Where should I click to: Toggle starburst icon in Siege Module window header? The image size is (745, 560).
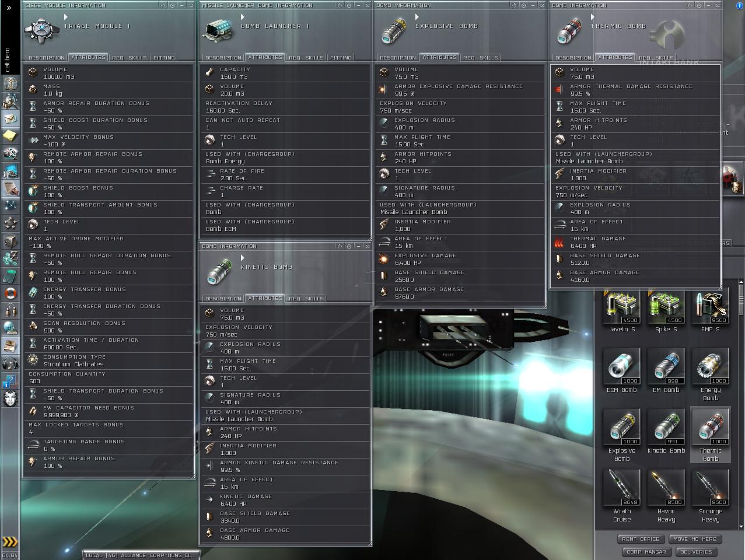point(163,5)
